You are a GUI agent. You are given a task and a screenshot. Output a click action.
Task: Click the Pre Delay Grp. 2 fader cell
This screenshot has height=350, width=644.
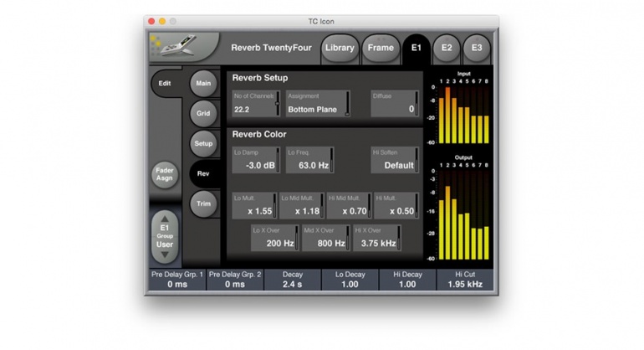point(235,280)
